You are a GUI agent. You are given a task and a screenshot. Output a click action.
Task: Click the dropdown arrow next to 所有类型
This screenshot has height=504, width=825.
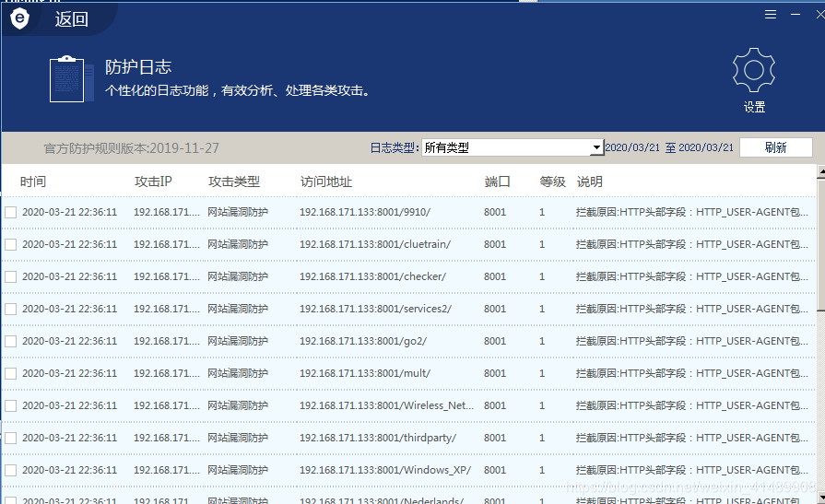pyautogui.click(x=596, y=147)
